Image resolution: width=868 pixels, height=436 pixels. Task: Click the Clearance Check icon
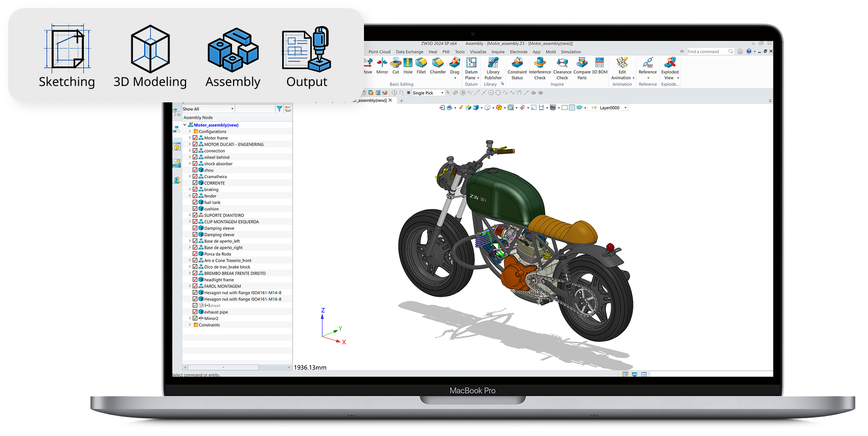pos(562,63)
